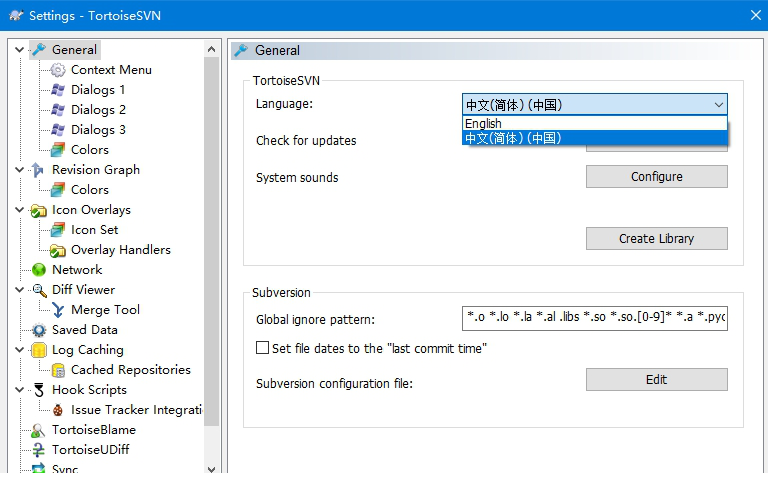768x491 pixels.
Task: Choose English from the language list
Action: [x=595, y=123]
